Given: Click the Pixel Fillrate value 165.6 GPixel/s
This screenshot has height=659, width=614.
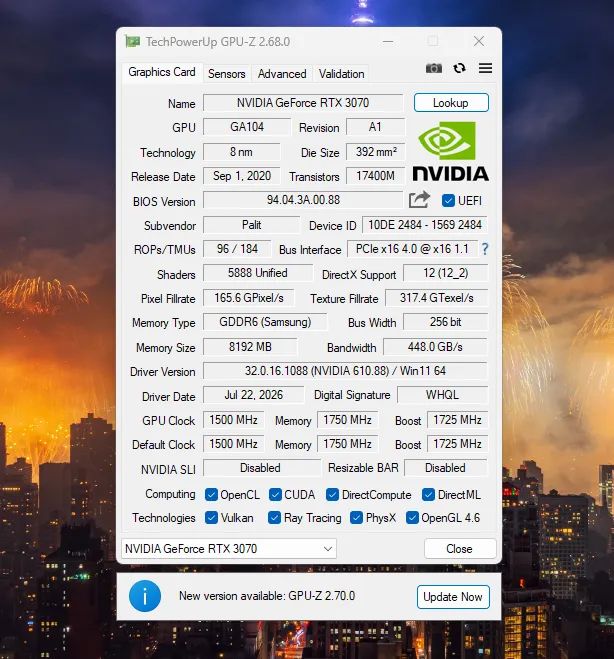Looking at the screenshot, I should point(249,298).
